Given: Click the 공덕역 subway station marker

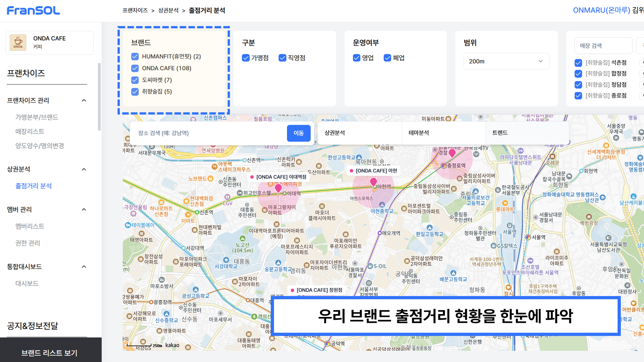Looking at the screenshot, I should tap(327, 343).
